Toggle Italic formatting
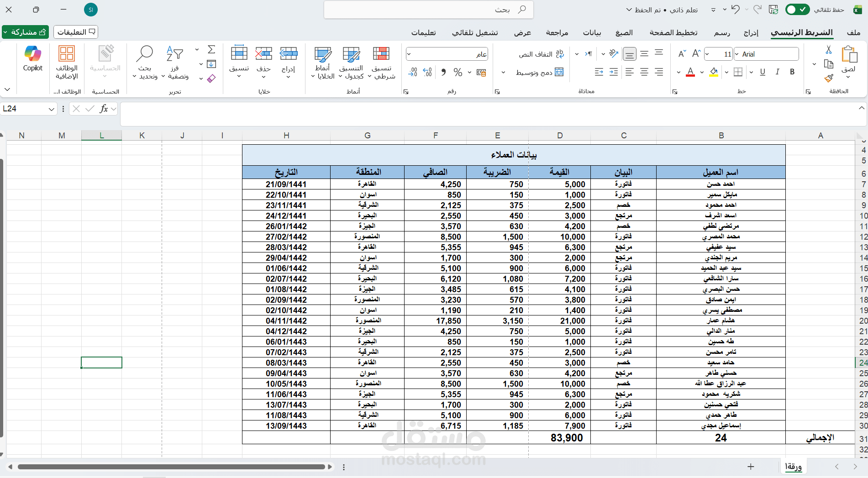This screenshot has width=868, height=478. 778,72
